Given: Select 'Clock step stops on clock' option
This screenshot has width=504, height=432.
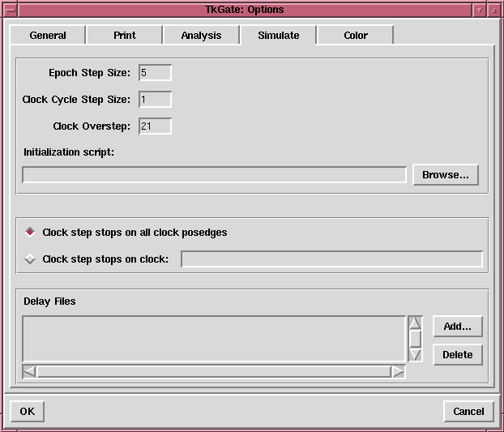Looking at the screenshot, I should pyautogui.click(x=31, y=259).
